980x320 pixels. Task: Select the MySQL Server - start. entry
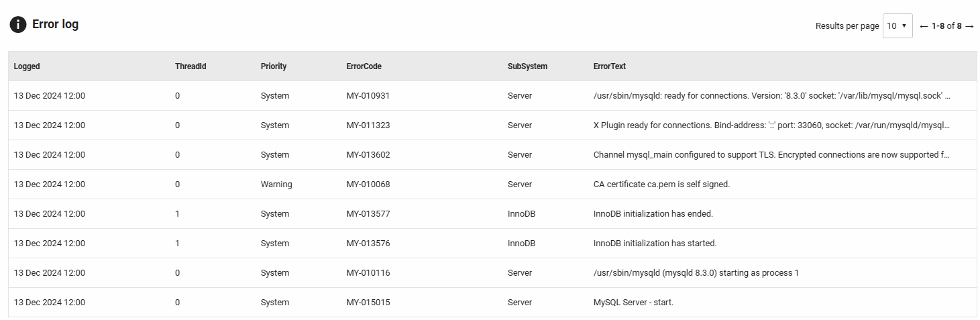pos(633,303)
